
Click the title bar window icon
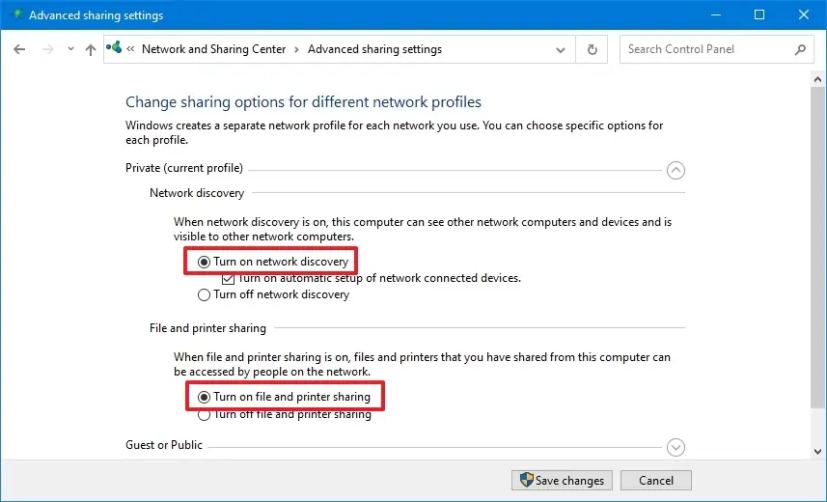pyautogui.click(x=17, y=15)
